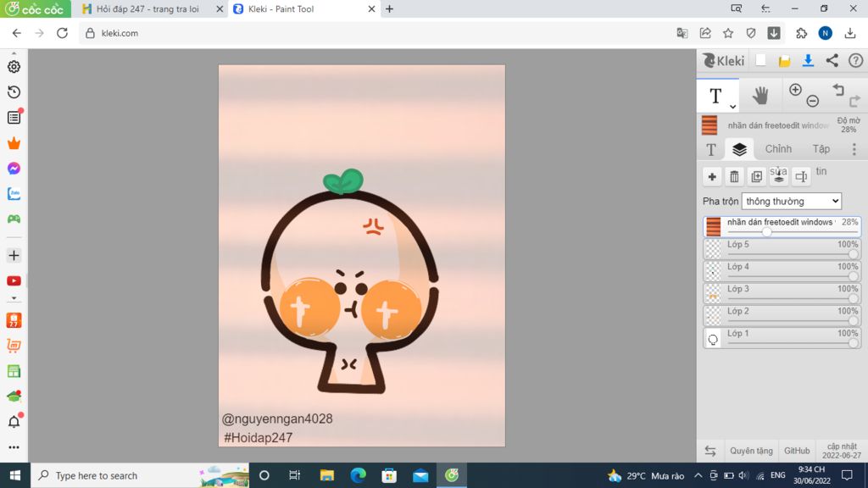
Task: Open the tool selection arrow beside Text tool
Action: point(732,106)
